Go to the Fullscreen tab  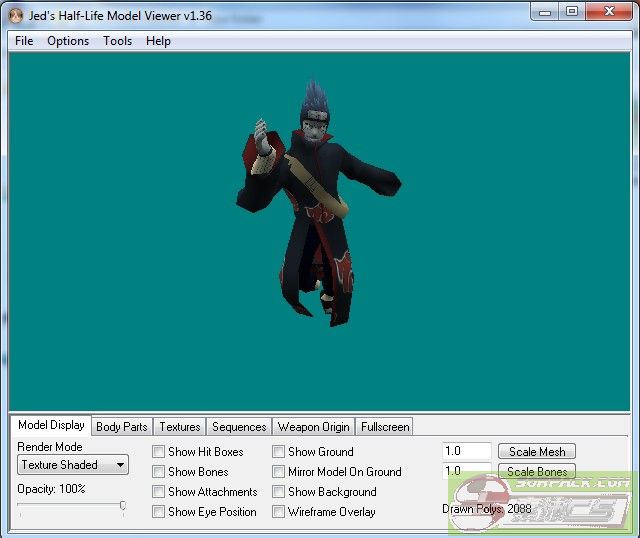385,427
